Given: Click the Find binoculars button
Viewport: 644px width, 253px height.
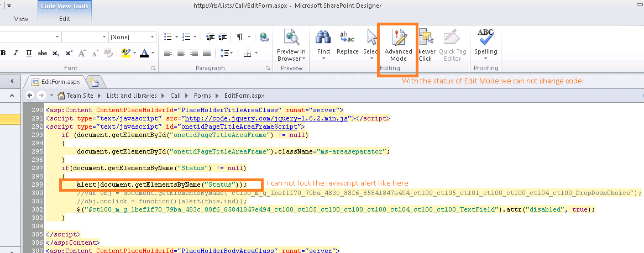Looking at the screenshot, I should [x=323, y=45].
